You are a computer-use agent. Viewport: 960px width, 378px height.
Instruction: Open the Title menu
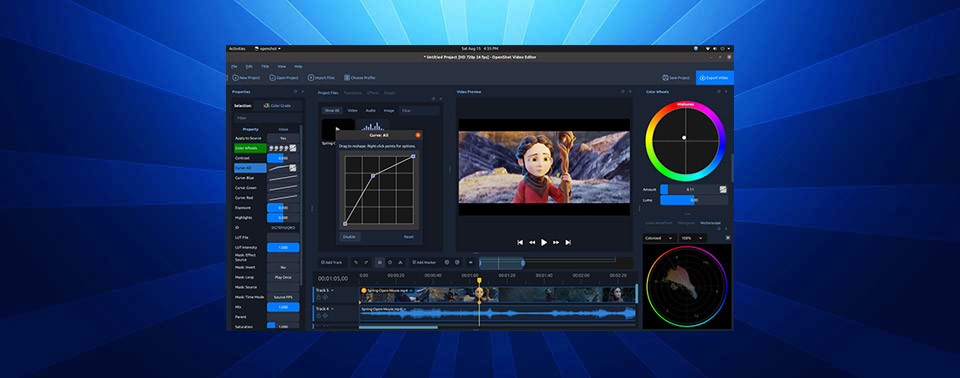[x=265, y=66]
